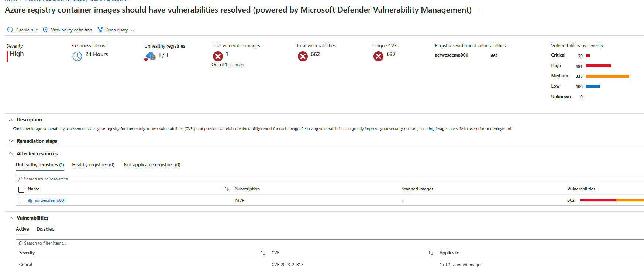Screen dimensions: 644x268
Task: Click the red X beside 662 total vulnerabilities
Action: pyautogui.click(x=303, y=56)
